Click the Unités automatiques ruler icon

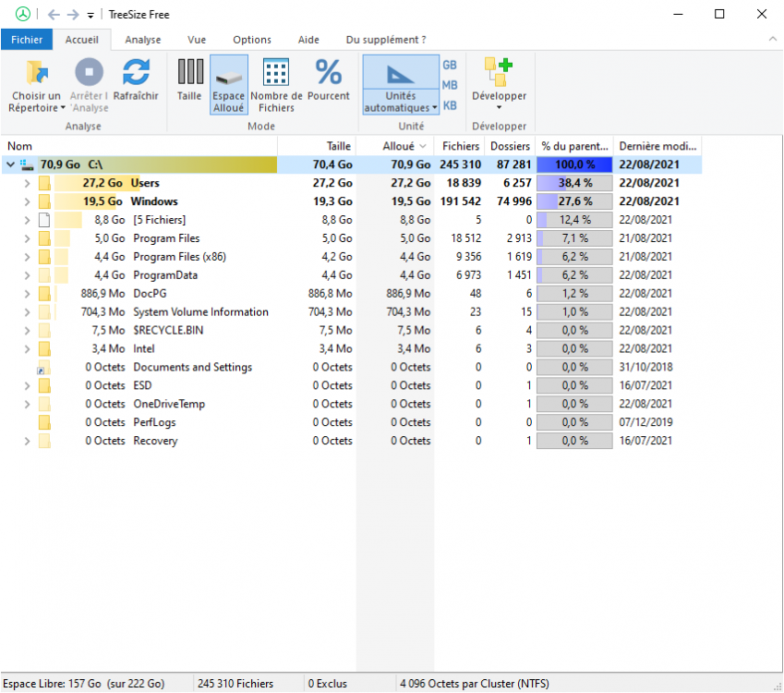pos(400,73)
